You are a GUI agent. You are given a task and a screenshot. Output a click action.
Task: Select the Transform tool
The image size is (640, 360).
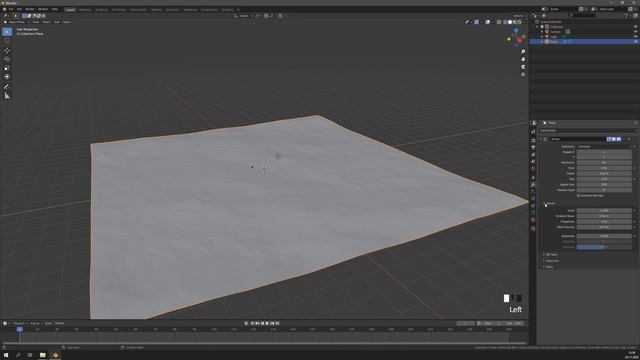click(7, 77)
